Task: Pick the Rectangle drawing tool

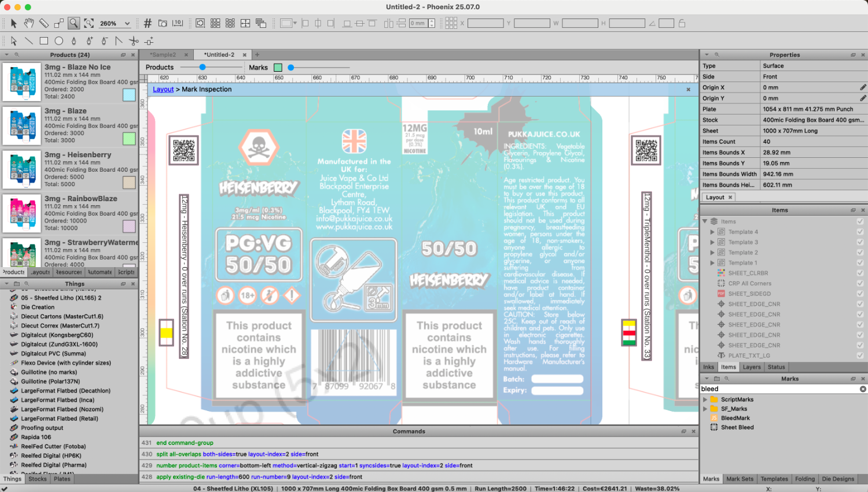Action: [43, 41]
